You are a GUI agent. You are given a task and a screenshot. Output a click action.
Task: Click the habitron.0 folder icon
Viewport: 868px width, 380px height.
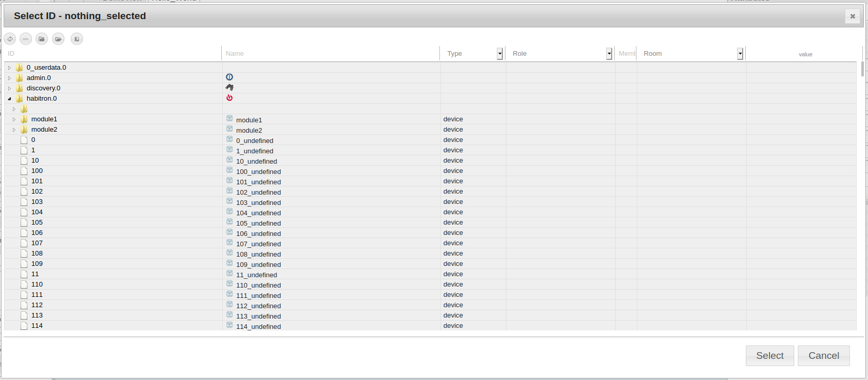20,99
